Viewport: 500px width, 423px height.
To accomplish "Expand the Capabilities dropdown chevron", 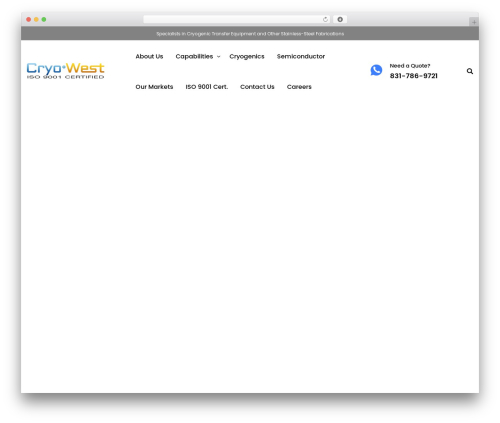I will pyautogui.click(x=219, y=57).
